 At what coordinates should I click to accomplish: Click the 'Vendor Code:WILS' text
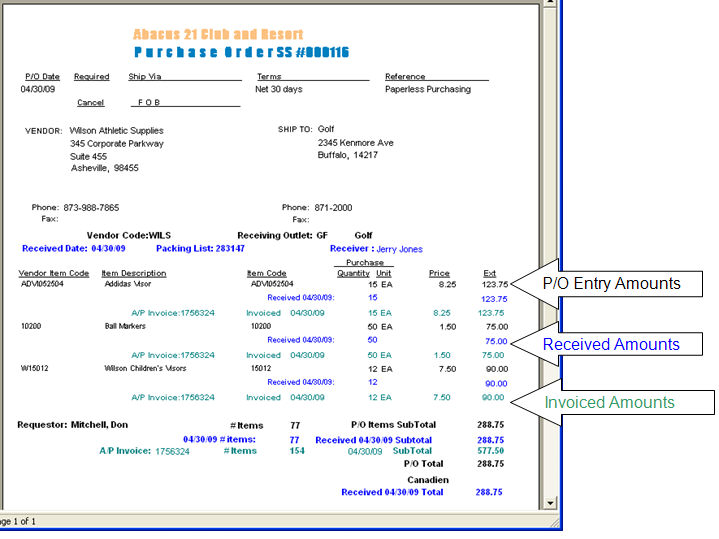(129, 235)
